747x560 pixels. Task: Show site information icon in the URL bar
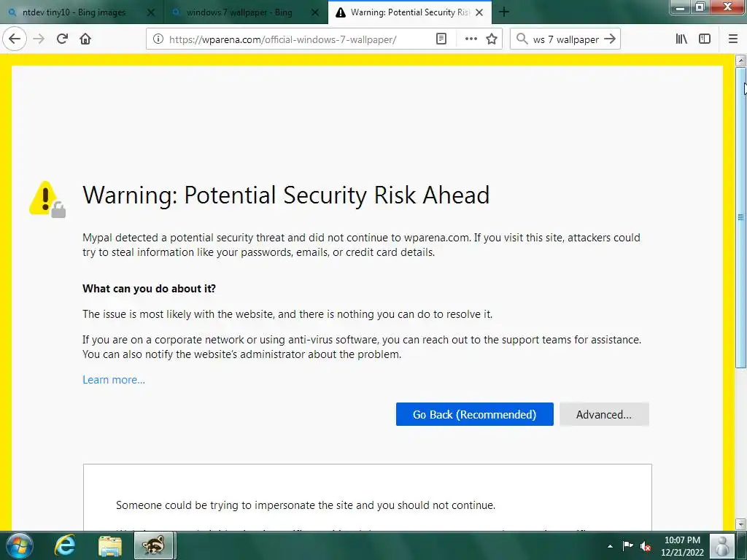(x=158, y=39)
